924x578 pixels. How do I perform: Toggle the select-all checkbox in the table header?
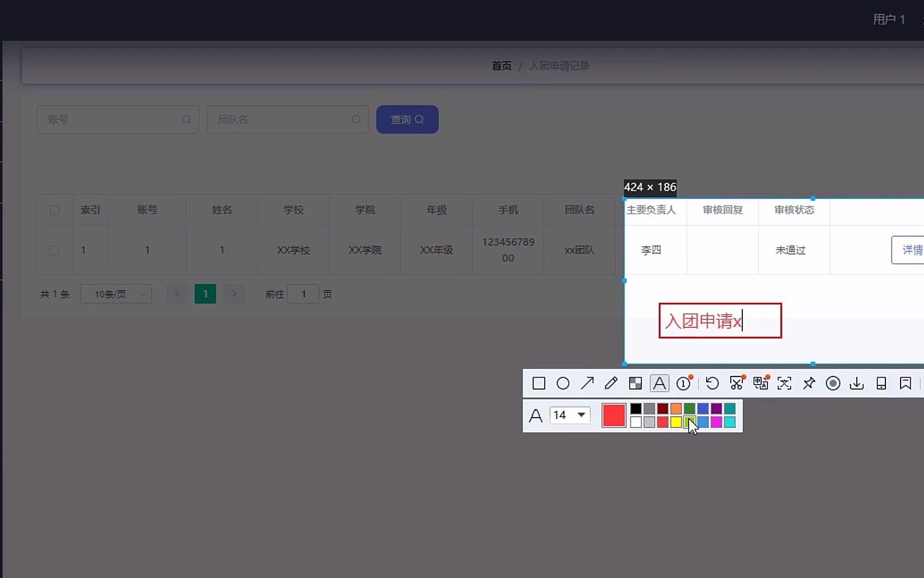coord(54,210)
